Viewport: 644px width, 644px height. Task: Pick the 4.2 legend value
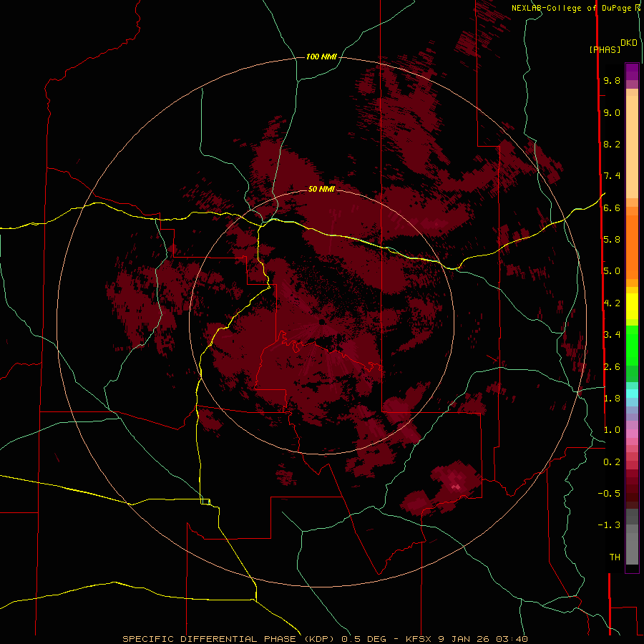[612, 303]
